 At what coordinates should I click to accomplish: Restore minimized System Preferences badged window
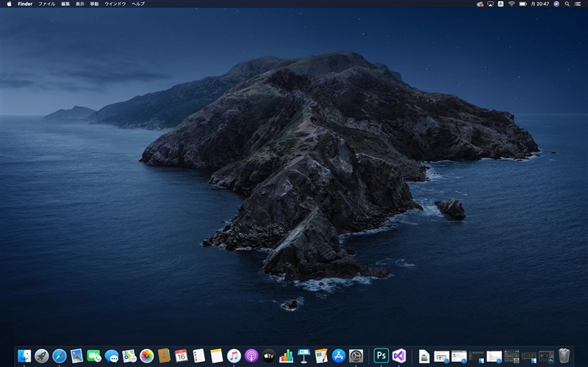(512, 356)
